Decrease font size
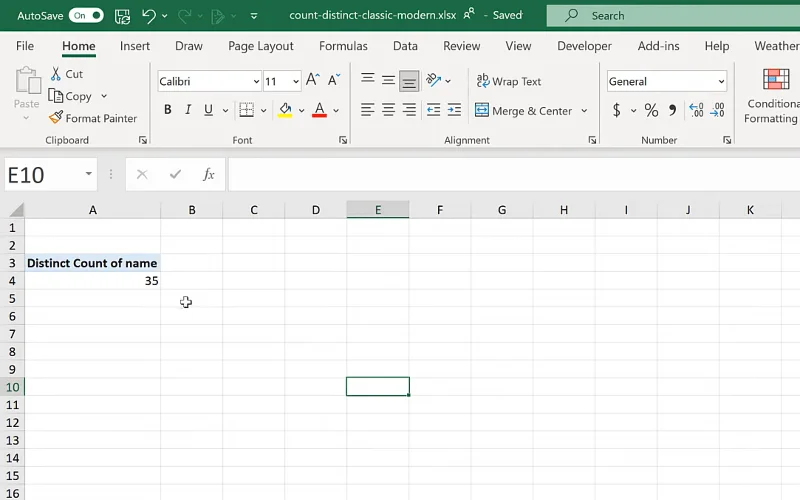Image resolution: width=800 pixels, height=500 pixels. click(x=334, y=80)
